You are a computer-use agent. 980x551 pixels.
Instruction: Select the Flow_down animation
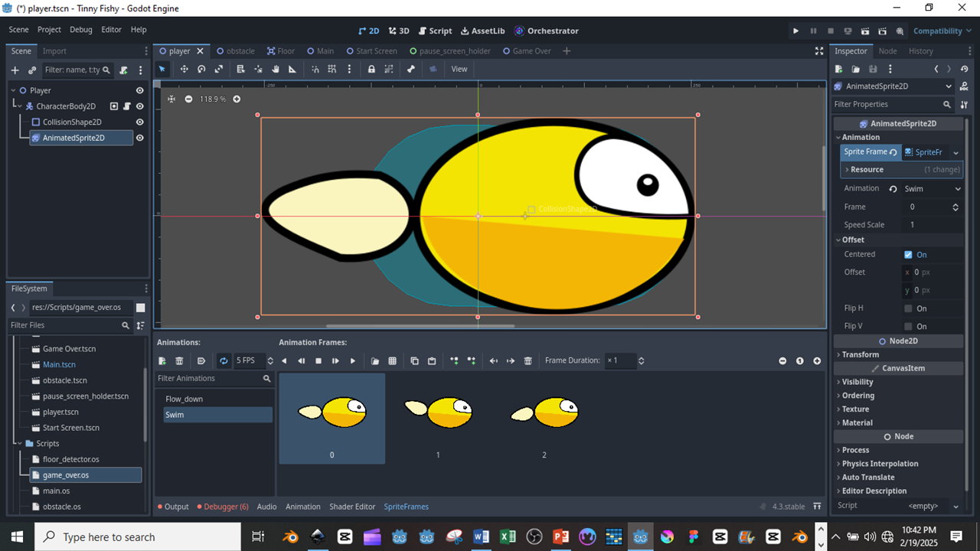[185, 399]
